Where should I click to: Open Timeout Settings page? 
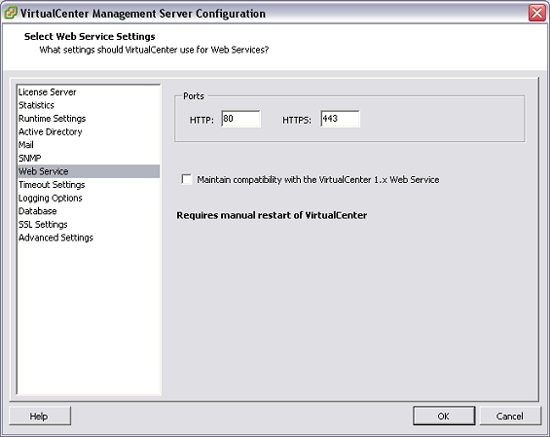(52, 184)
